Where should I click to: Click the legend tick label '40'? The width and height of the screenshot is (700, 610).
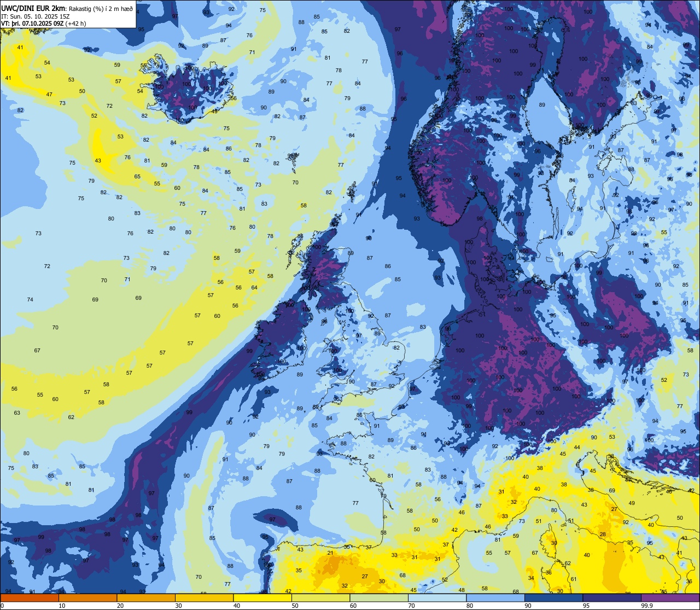236,606
